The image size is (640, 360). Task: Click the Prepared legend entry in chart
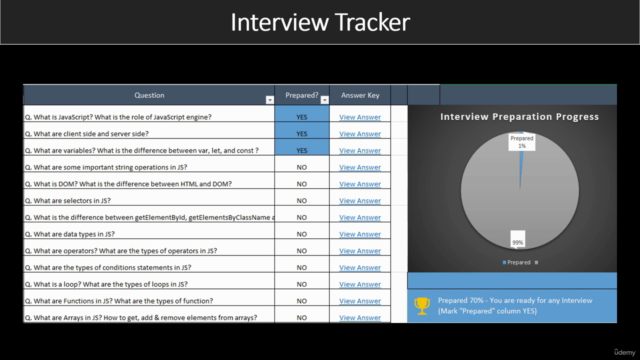point(517,262)
